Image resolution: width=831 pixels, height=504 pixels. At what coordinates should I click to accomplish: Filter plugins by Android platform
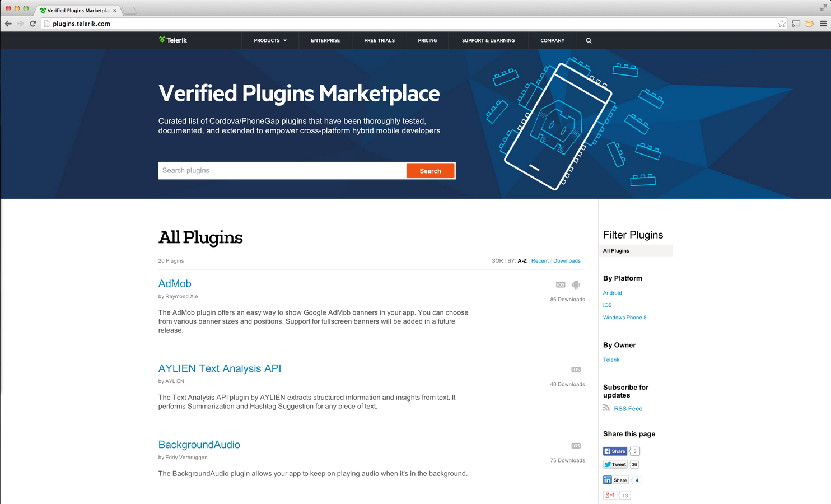pos(612,293)
